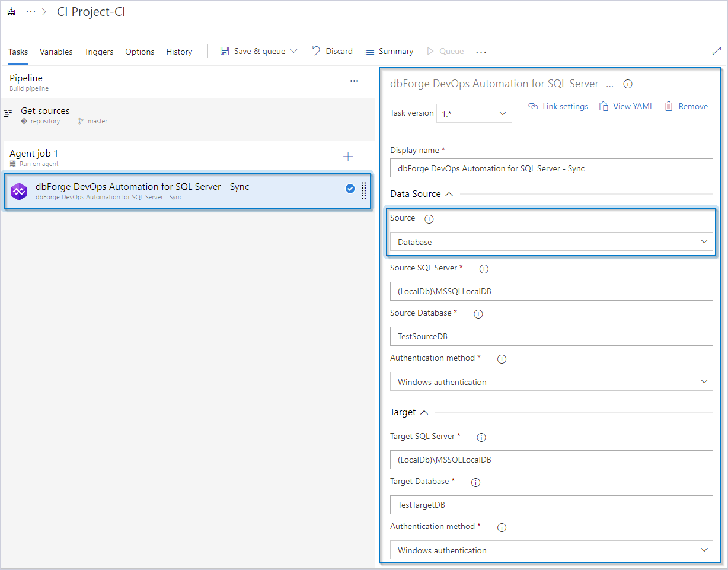Screen dimensions: 728x570
Task: Click the dbForge purple task icon
Action: pyautogui.click(x=19, y=191)
